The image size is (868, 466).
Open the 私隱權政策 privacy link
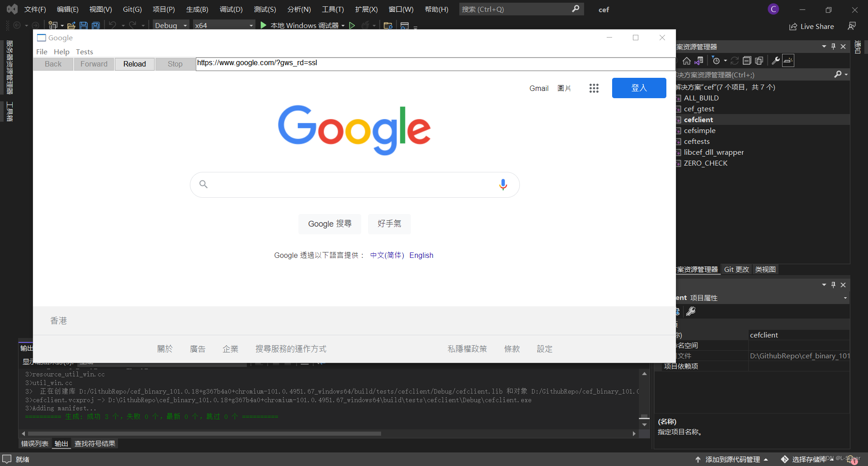click(467, 349)
